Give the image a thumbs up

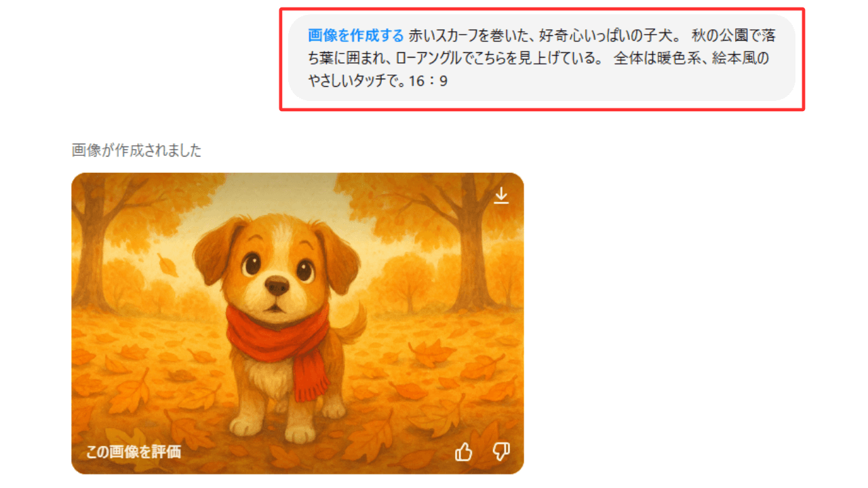[464, 451]
